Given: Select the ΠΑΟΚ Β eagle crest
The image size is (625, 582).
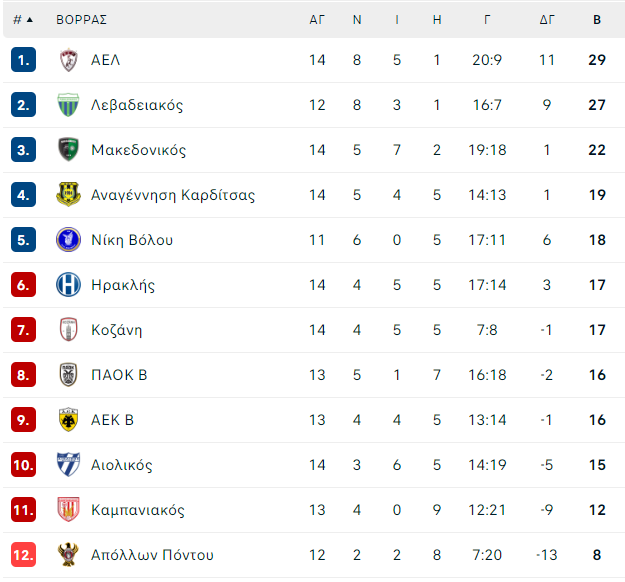Looking at the screenshot, I should 68,375.
